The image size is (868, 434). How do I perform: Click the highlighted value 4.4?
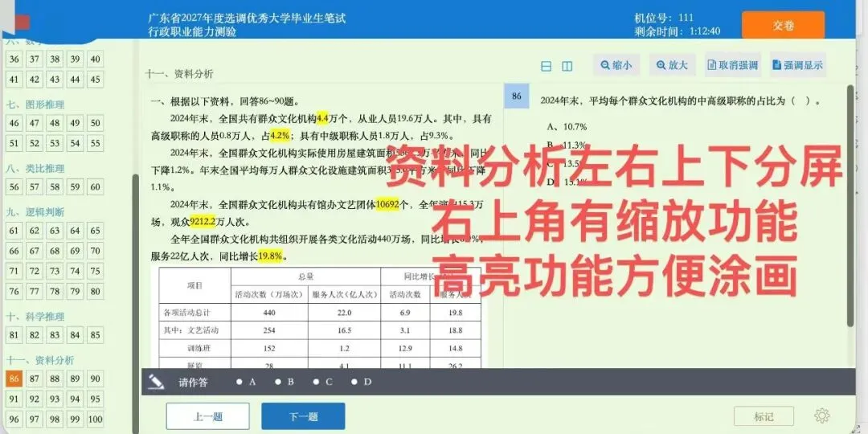coord(323,118)
